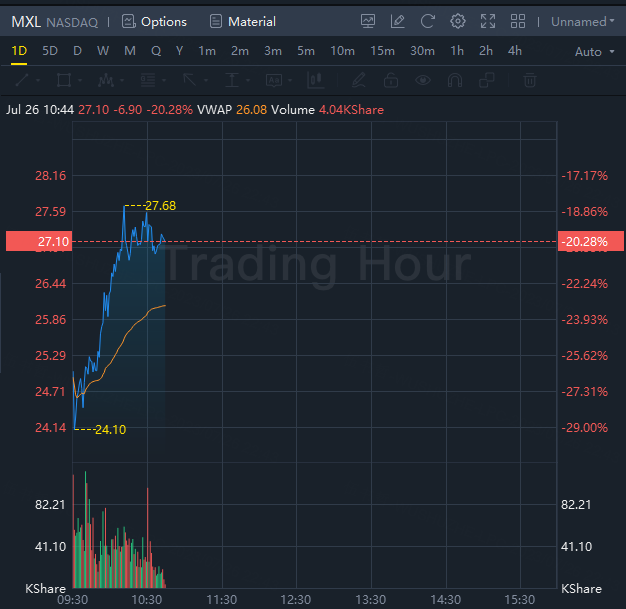Select the 15m interval tab
The image size is (626, 609).
tap(382, 51)
